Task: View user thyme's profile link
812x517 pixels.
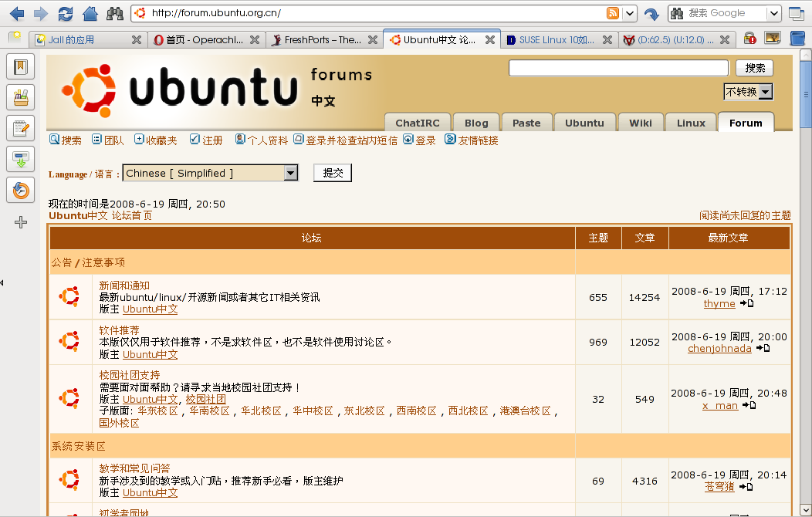Action: click(719, 304)
